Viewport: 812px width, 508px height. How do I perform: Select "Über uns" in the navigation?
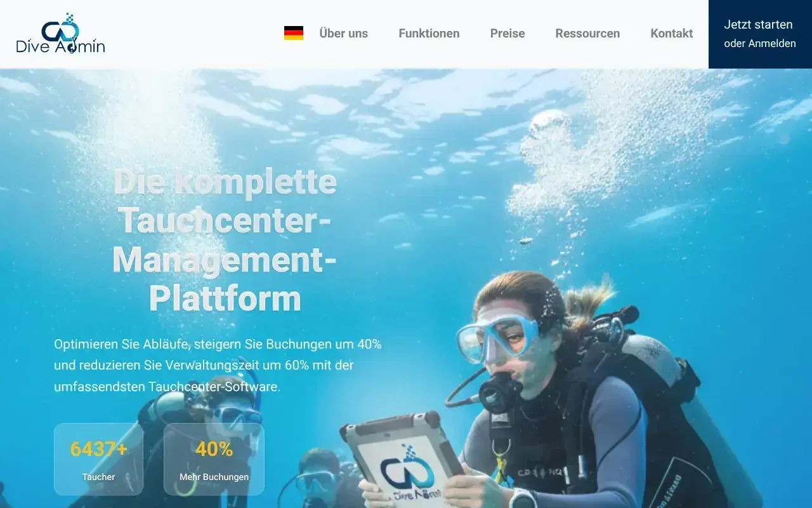pyautogui.click(x=344, y=33)
